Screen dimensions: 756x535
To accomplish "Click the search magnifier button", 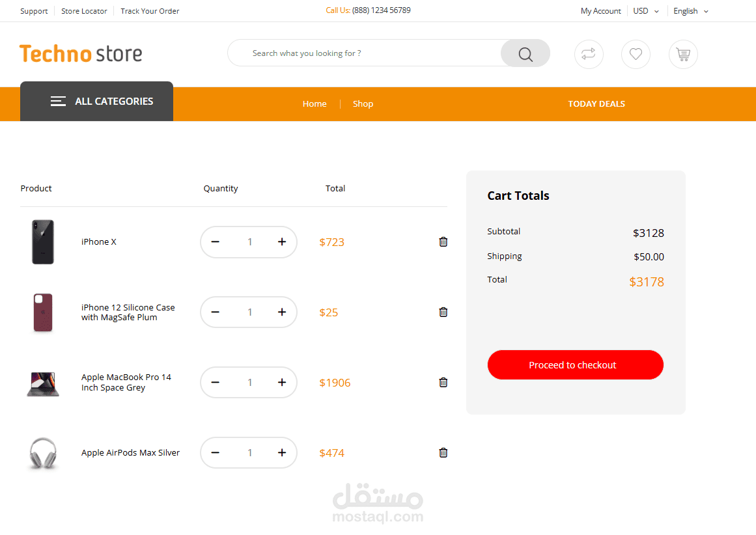I will pyautogui.click(x=525, y=53).
